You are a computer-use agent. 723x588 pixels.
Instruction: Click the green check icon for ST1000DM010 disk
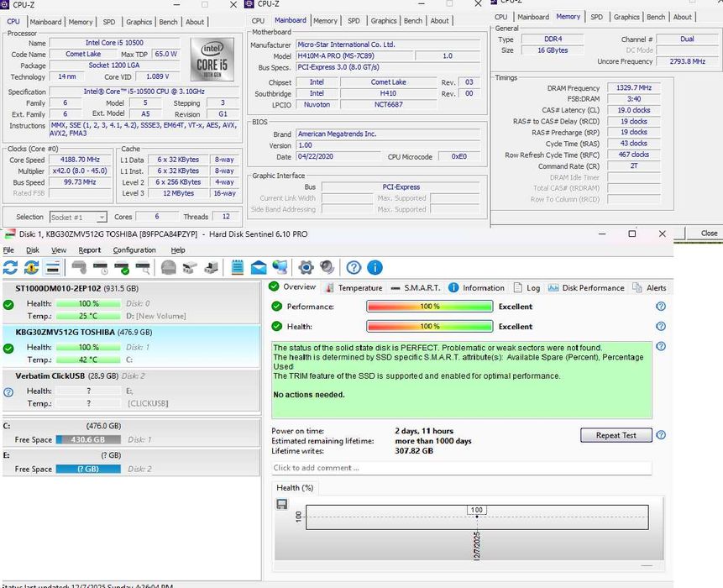(x=8, y=304)
